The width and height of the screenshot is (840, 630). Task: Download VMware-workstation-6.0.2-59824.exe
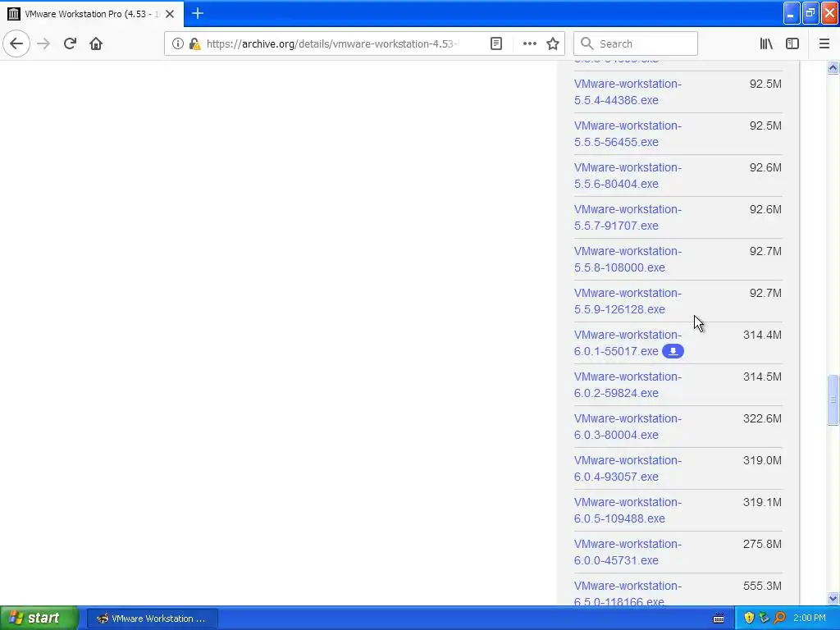point(628,385)
